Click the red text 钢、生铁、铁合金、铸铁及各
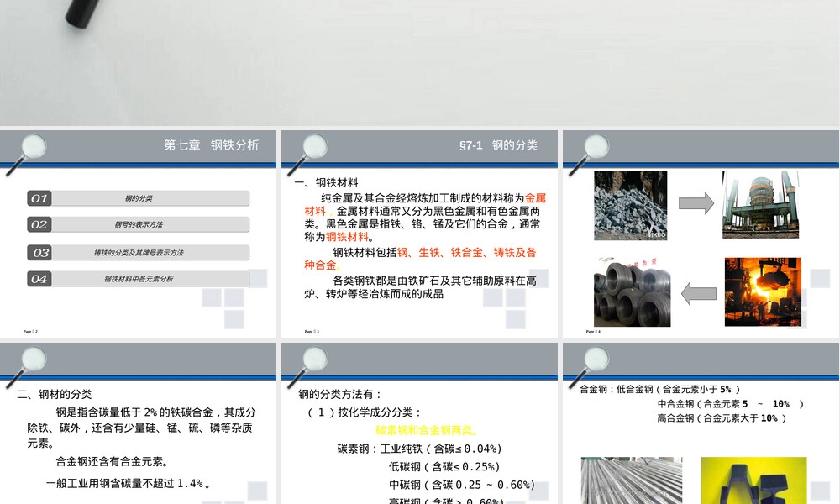Viewport: 840px width, 504px height. (466, 252)
